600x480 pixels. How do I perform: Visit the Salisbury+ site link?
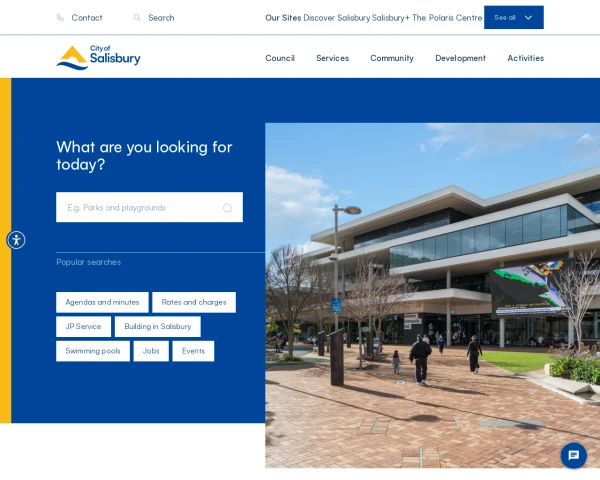391,18
